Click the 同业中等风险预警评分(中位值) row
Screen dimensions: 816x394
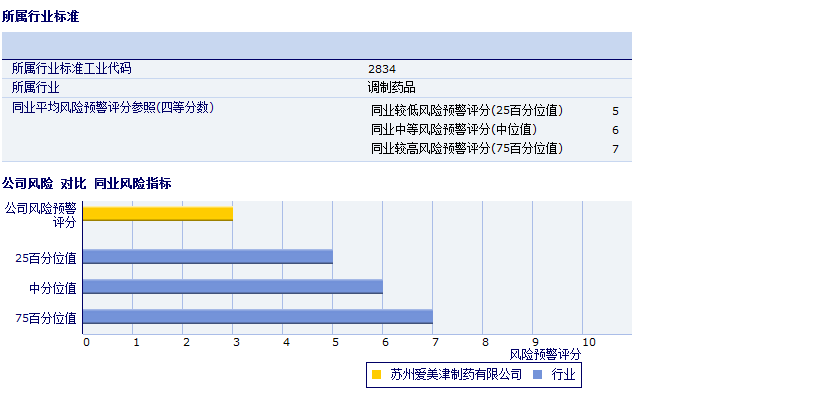pos(495,130)
